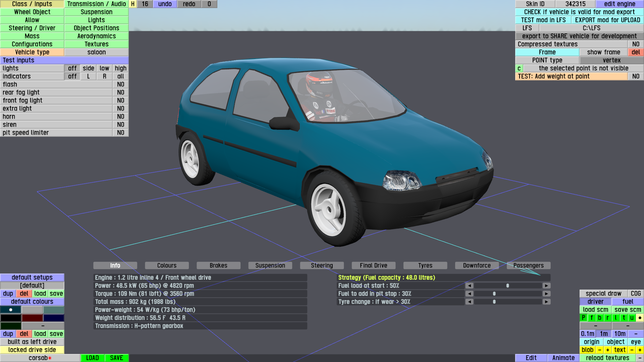Click the left arrow for Tyre change wear

(x=469, y=302)
